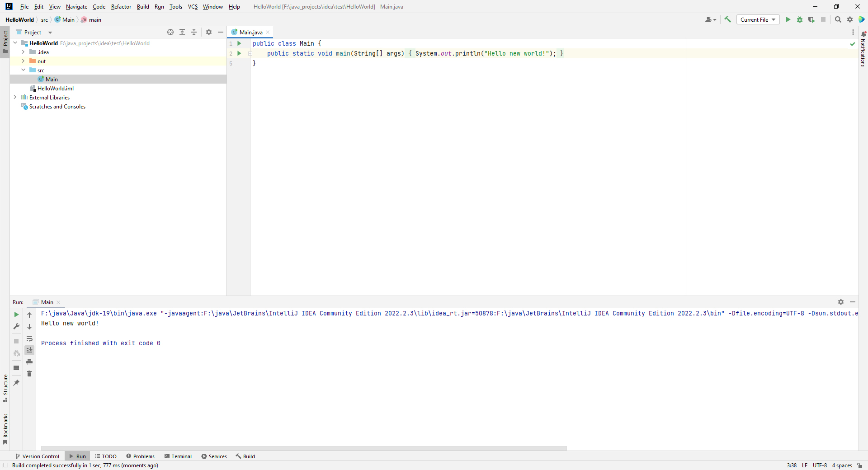
Task: Select HelloWorld.iml in the project tree
Action: coord(56,89)
